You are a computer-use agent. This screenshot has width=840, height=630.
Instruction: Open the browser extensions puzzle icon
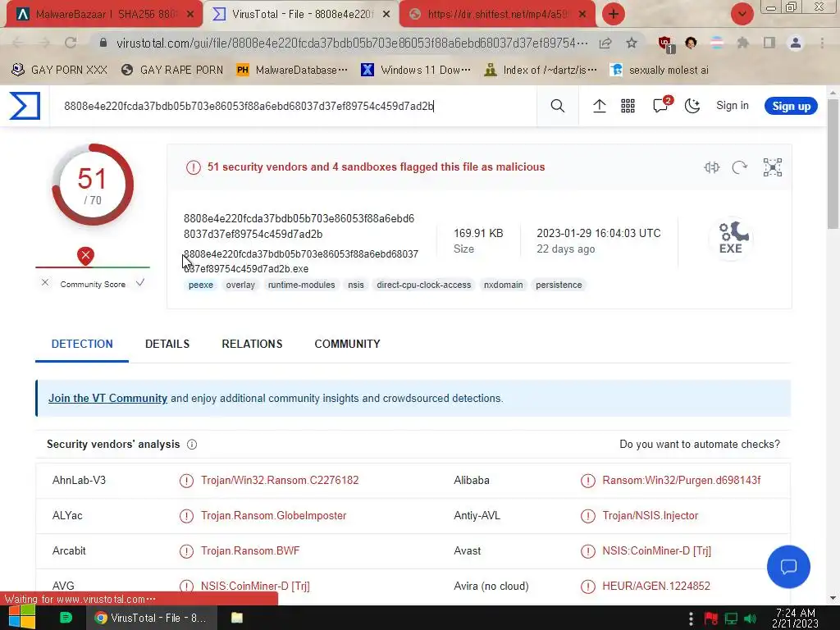tap(742, 43)
